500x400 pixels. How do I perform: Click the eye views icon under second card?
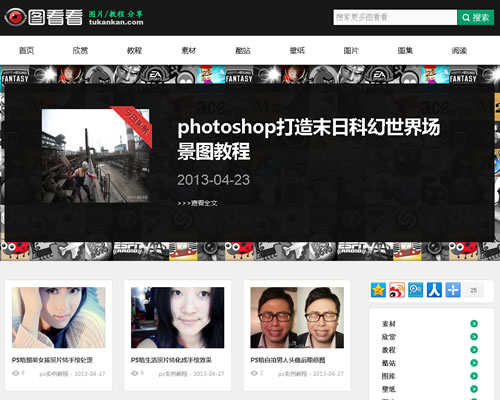135,373
